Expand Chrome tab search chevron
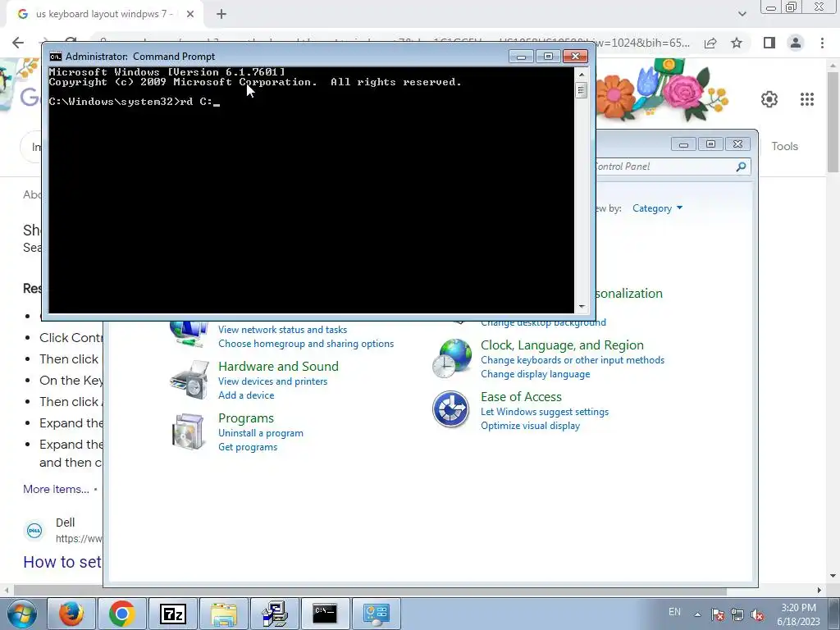Image resolution: width=840 pixels, height=630 pixels. (x=742, y=15)
